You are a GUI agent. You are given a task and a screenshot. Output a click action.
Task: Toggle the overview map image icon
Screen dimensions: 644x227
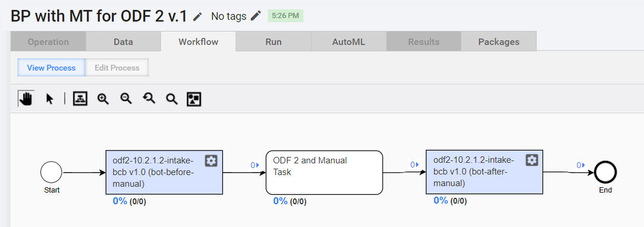point(194,99)
